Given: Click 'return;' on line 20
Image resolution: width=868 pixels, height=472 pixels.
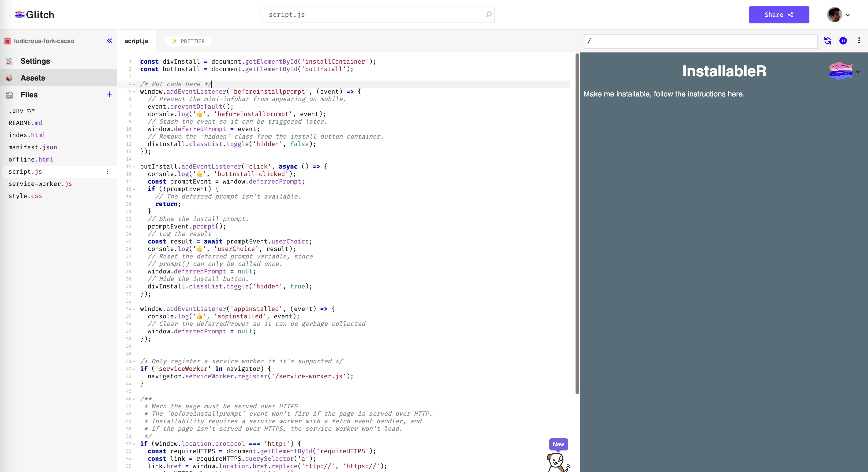Looking at the screenshot, I should pos(168,204).
